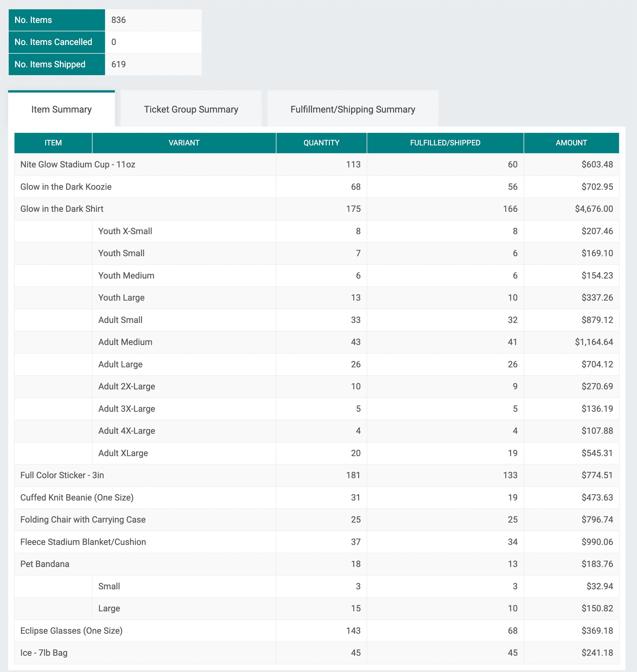Open the Fulfillment/Shipping Summary tab

[352, 109]
